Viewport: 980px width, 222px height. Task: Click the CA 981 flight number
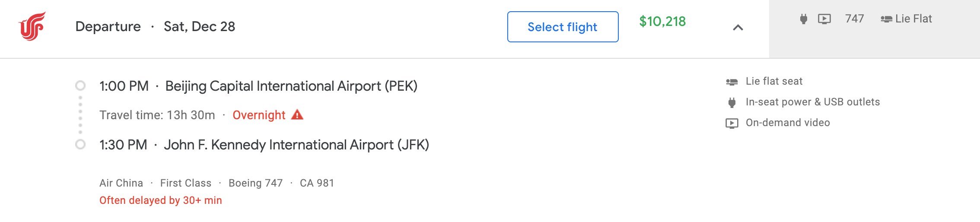coord(317,183)
